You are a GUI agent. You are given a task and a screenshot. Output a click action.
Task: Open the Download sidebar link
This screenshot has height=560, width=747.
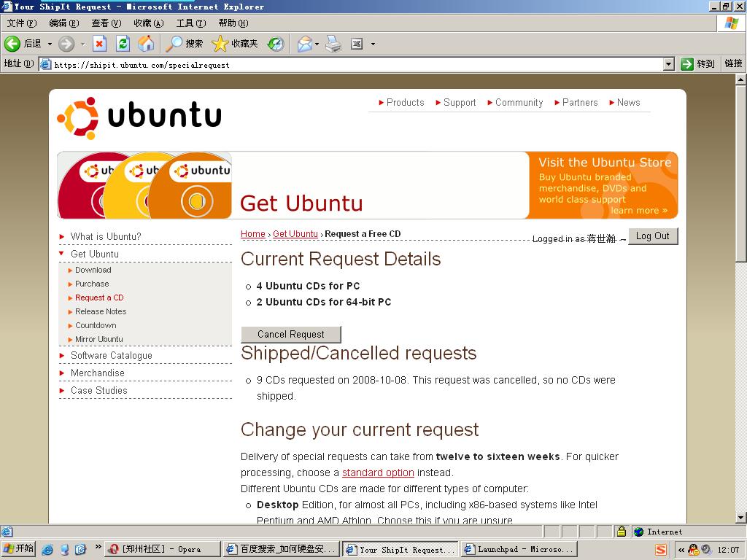(x=93, y=270)
